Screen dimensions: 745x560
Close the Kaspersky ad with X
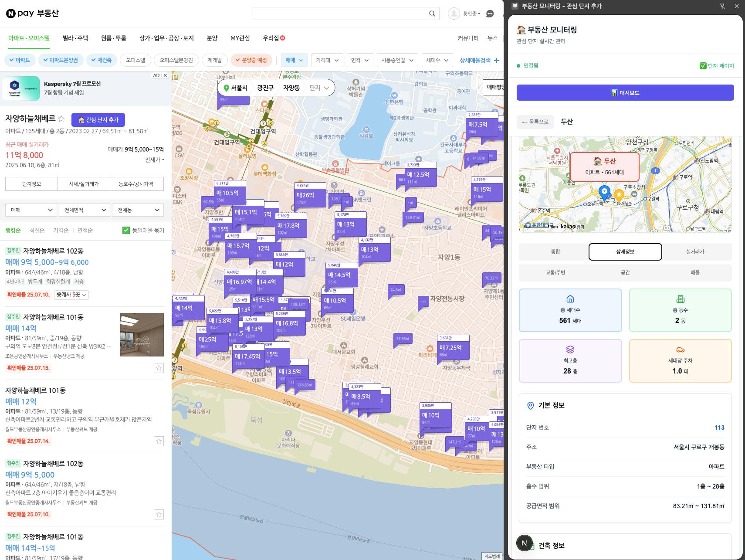[165, 75]
